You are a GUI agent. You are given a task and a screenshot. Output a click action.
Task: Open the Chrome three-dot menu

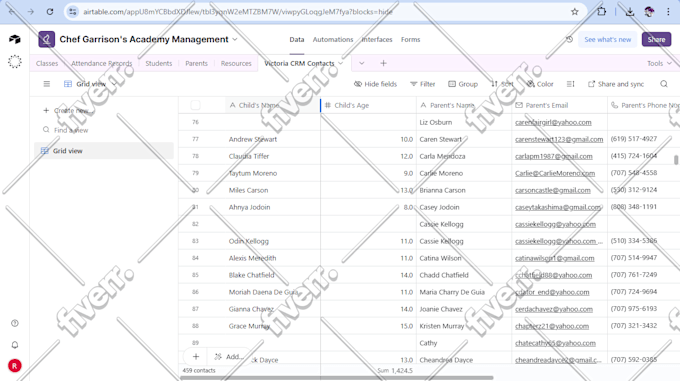(x=668, y=12)
